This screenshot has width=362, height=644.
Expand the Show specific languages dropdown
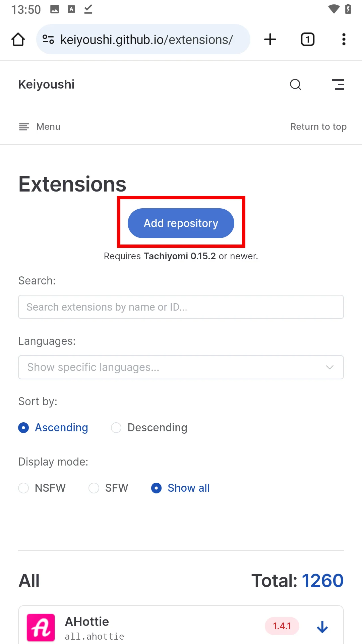[x=168, y=367]
